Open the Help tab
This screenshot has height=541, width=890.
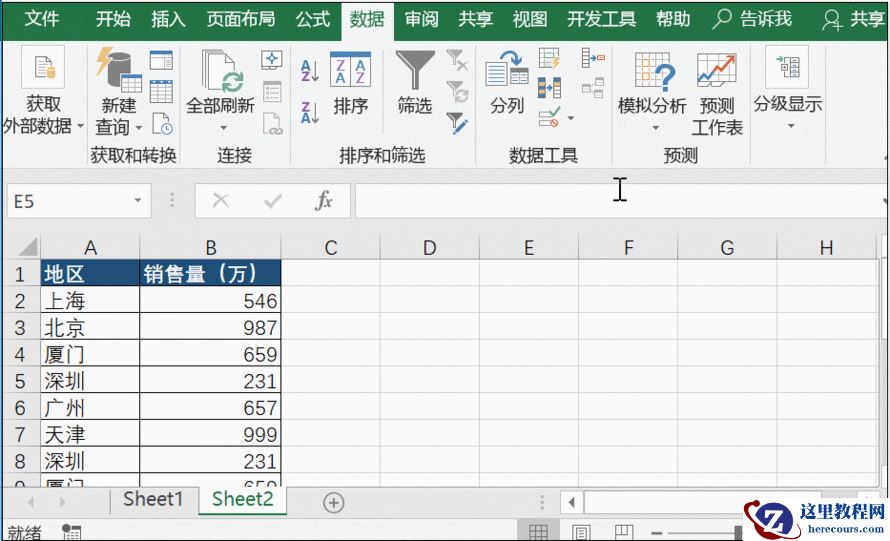(673, 19)
